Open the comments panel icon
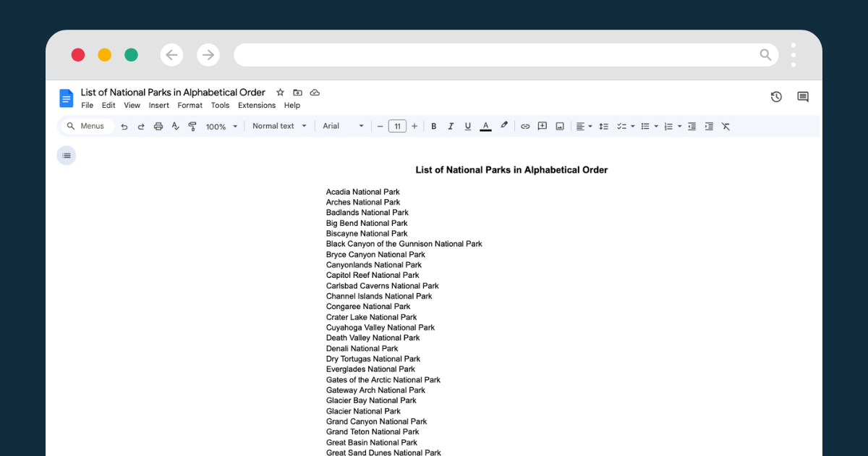 pyautogui.click(x=803, y=97)
